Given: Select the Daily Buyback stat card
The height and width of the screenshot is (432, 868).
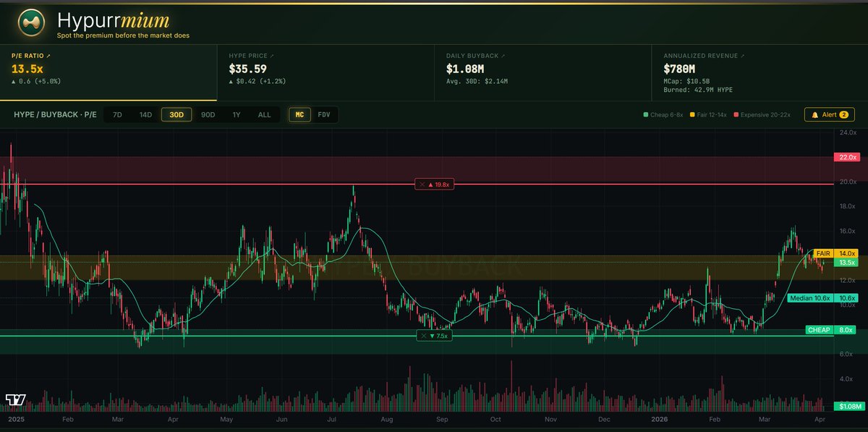Looking at the screenshot, I should (543, 72).
